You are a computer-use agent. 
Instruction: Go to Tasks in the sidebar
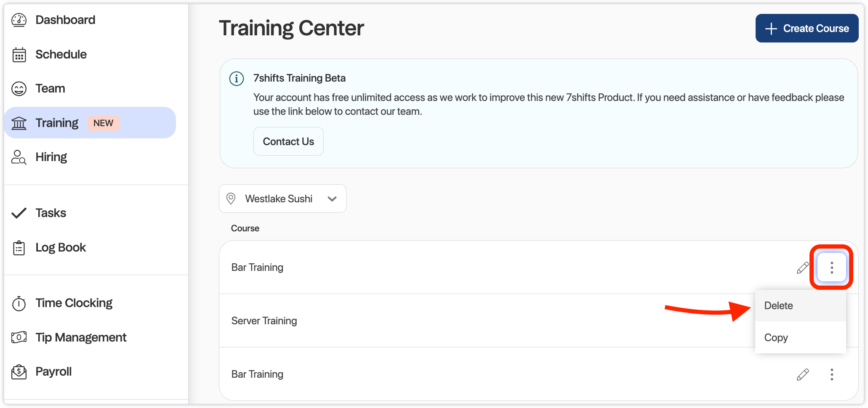coord(51,213)
